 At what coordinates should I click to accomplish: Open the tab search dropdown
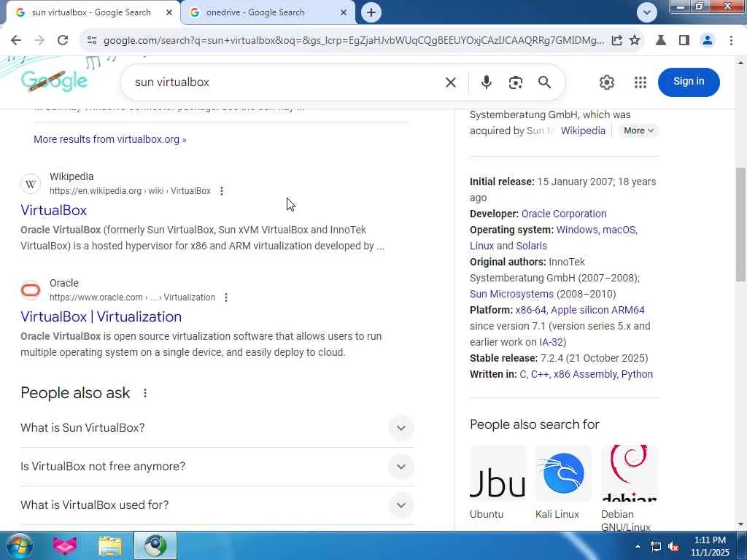646,12
